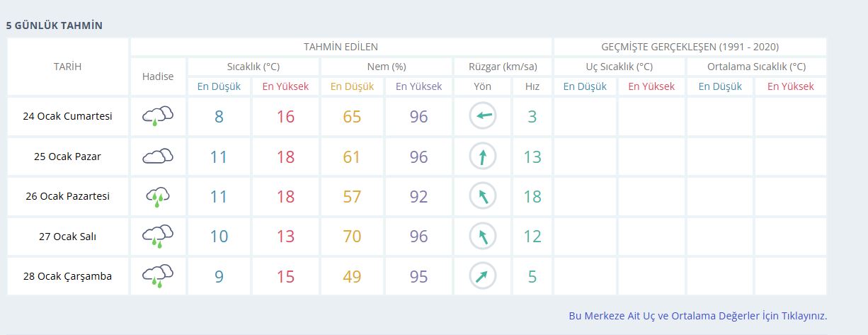Select the Nem (%) header

pyautogui.click(x=386, y=67)
